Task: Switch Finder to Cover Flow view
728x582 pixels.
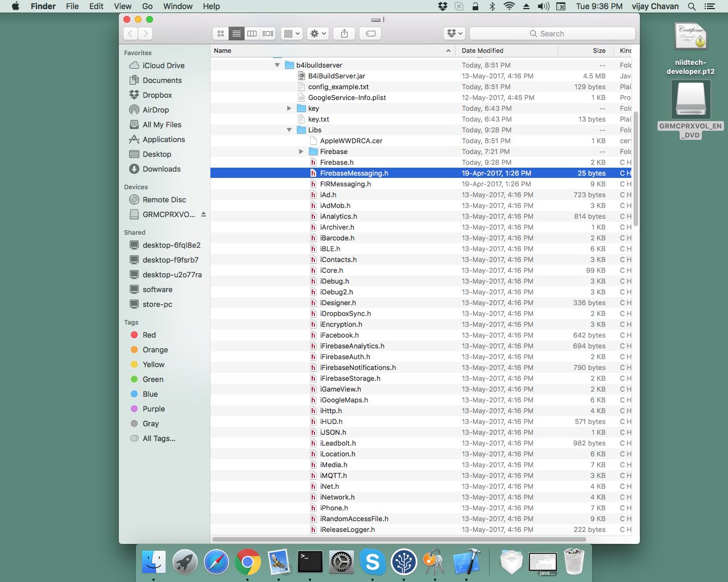Action: tap(268, 34)
